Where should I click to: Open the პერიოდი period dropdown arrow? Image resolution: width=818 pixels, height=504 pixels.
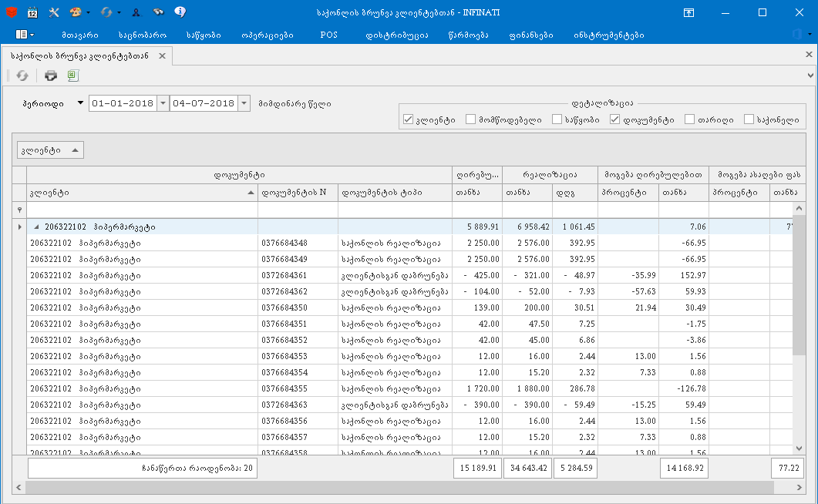point(80,103)
